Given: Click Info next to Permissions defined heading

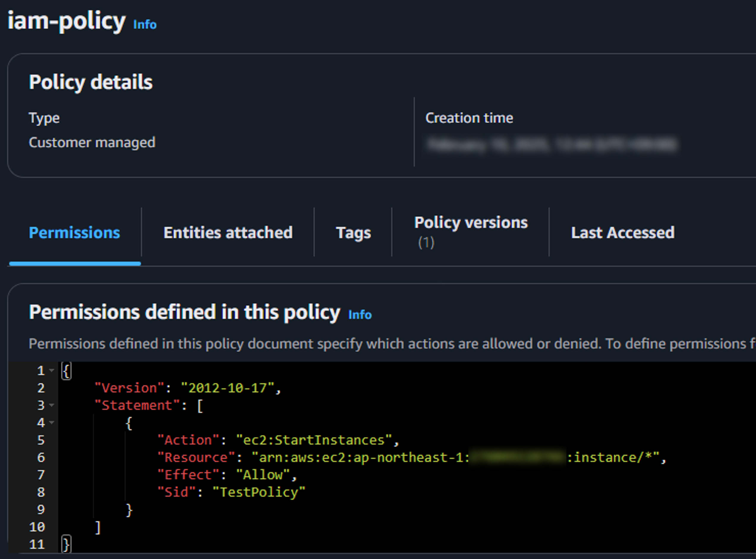Looking at the screenshot, I should tap(360, 314).
